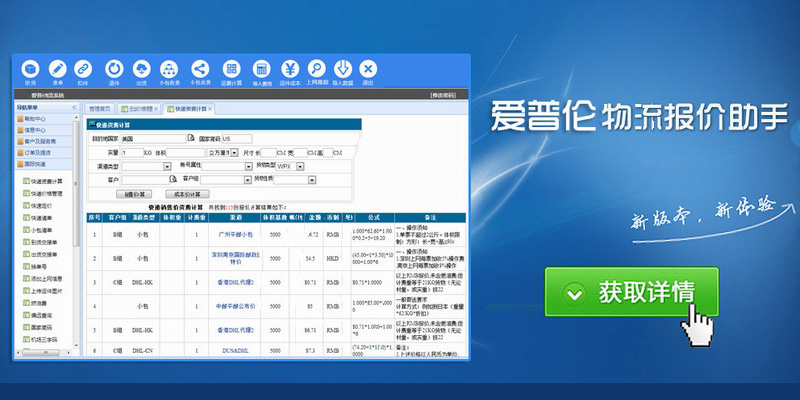This screenshot has height=400, width=800.
Task: Open the 货物性质 dropdown
Action: pos(295,180)
